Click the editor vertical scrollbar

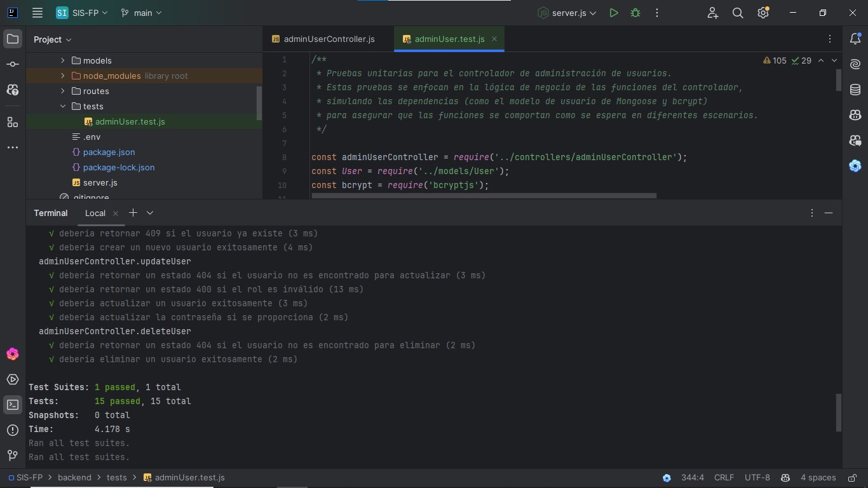(839, 79)
